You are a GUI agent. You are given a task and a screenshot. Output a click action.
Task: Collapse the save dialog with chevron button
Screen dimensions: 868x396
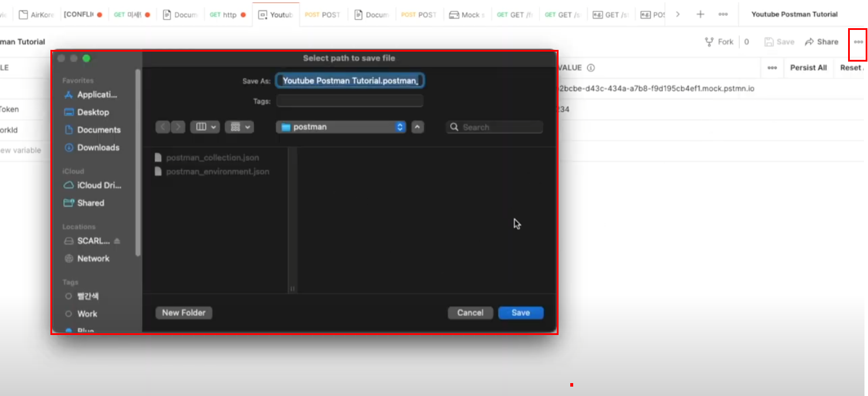coord(417,127)
